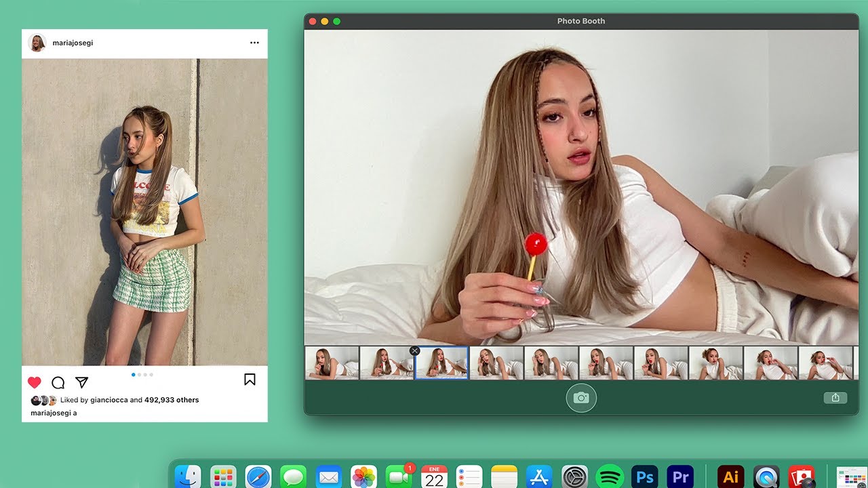This screenshot has width=868, height=488.
Task: Open the share button in Photo Booth
Action: tap(835, 398)
